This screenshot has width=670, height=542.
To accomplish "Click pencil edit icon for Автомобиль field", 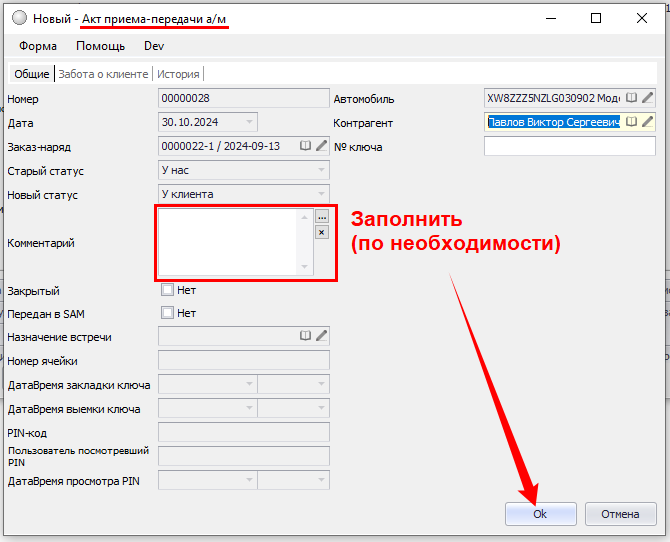I will pos(647,98).
